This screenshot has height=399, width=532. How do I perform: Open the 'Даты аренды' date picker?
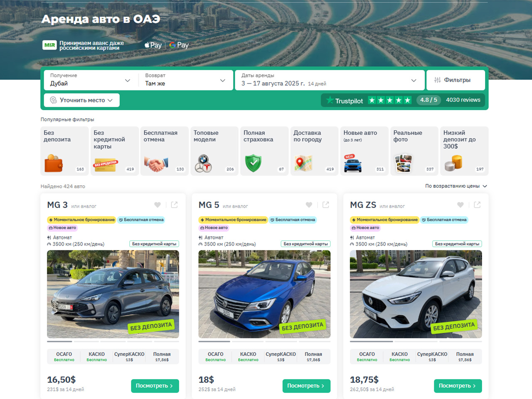(x=330, y=80)
